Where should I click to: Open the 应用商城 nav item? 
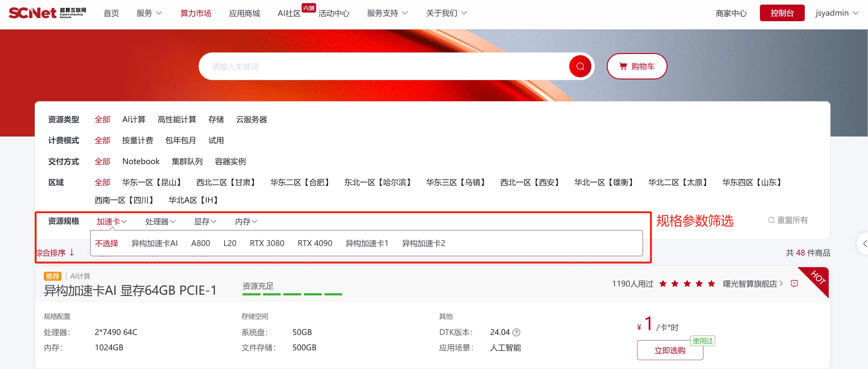[x=244, y=13]
